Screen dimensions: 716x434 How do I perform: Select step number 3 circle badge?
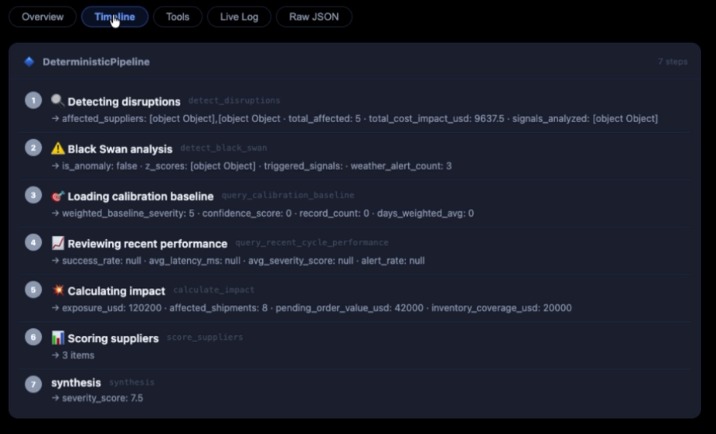(33, 195)
